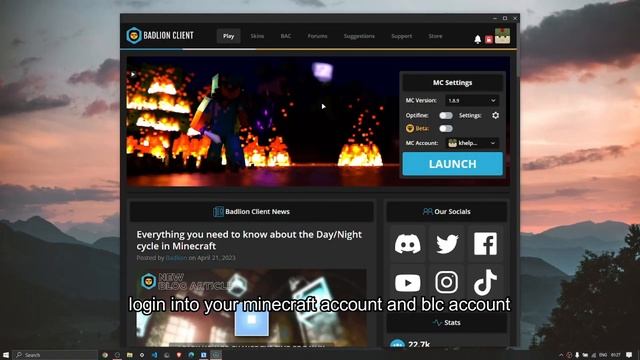Screen dimensions: 640x360
Task: Open the Forums tab
Action: coord(318,36)
